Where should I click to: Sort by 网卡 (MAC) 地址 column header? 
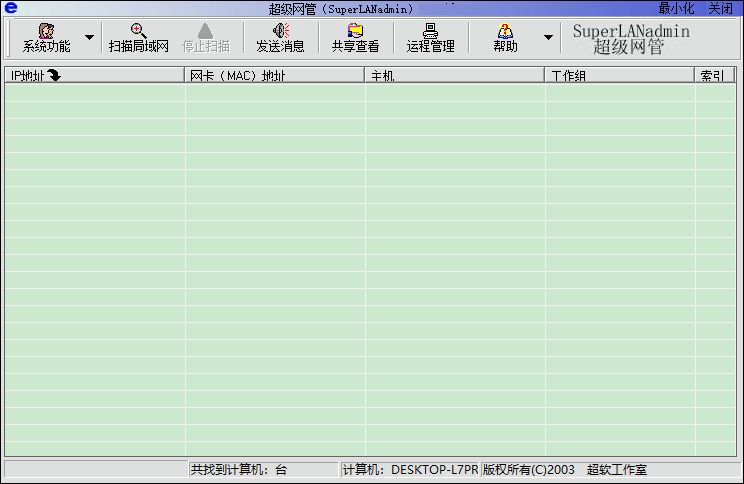(274, 75)
